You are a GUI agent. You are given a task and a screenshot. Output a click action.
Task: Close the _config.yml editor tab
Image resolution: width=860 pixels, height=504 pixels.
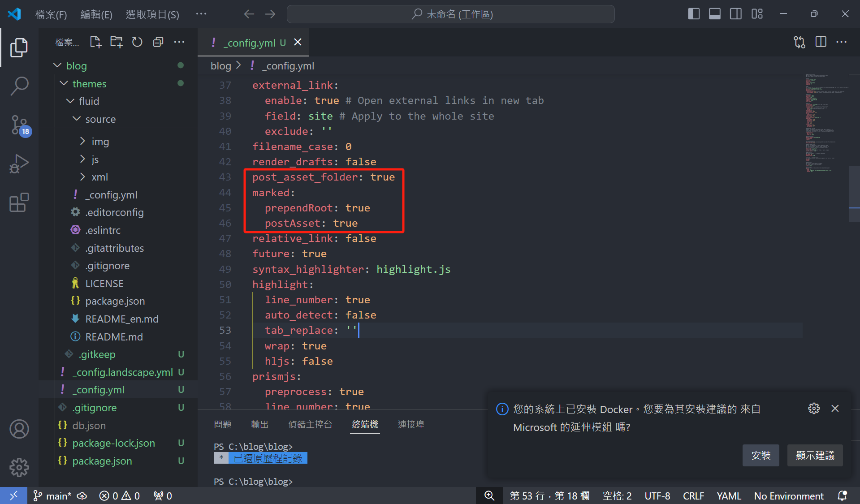coord(298,42)
